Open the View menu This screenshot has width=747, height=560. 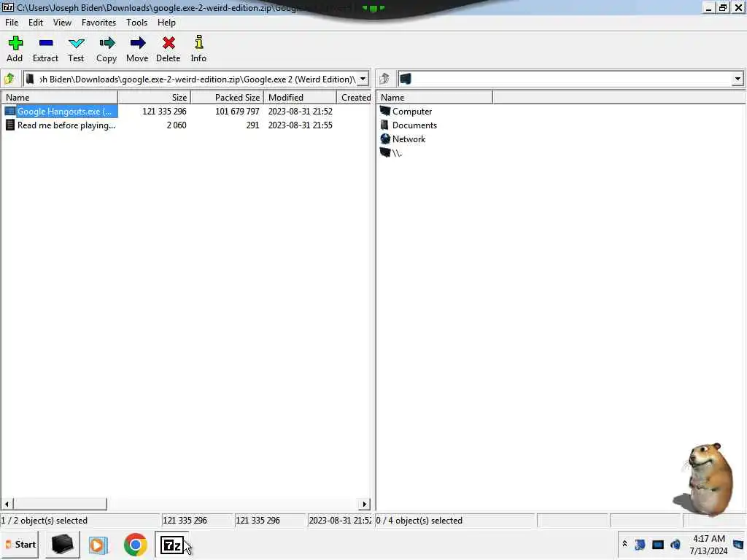point(62,23)
